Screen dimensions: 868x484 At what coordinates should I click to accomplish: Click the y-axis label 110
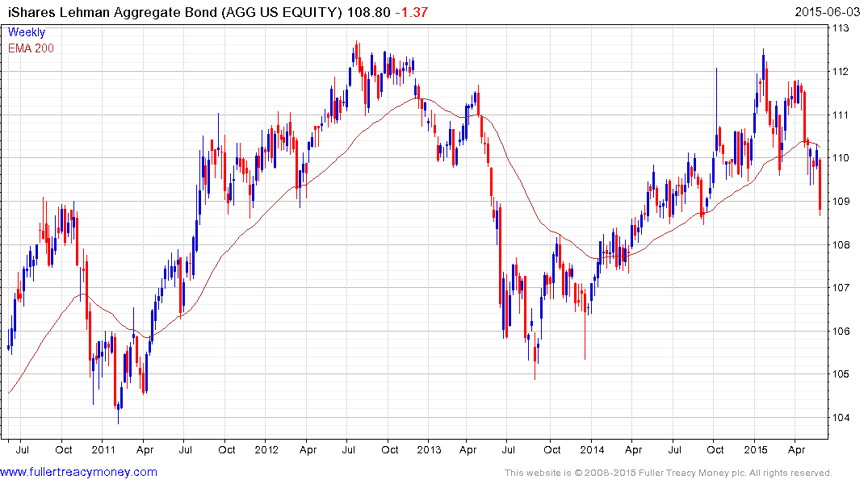(x=841, y=157)
